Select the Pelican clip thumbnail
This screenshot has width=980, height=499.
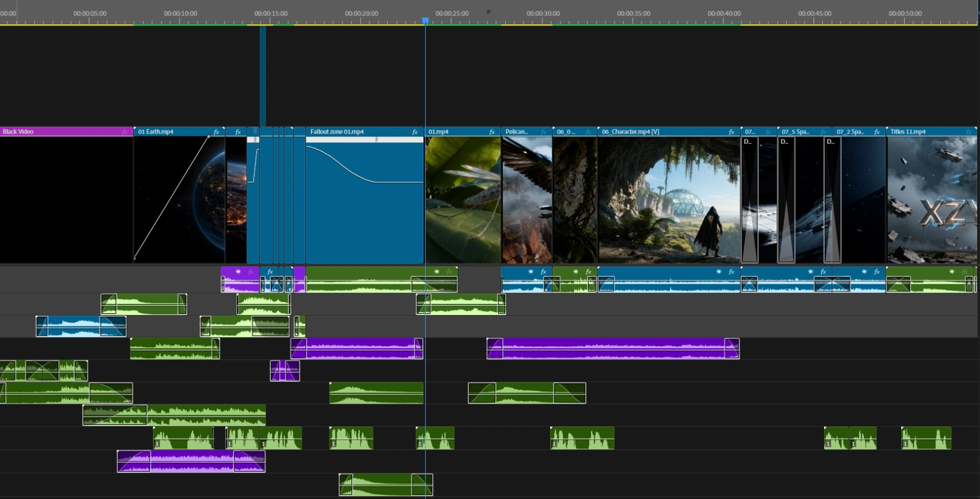527,200
